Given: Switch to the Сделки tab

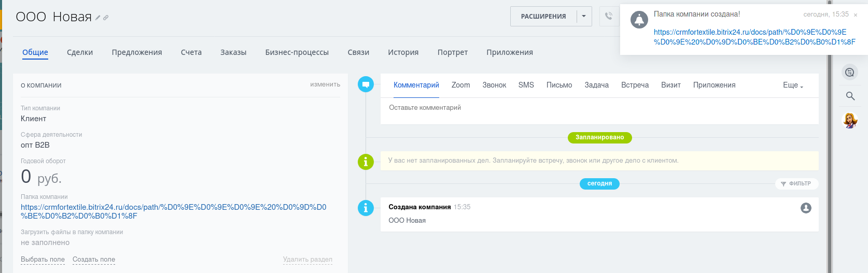Looking at the screenshot, I should tap(80, 52).
